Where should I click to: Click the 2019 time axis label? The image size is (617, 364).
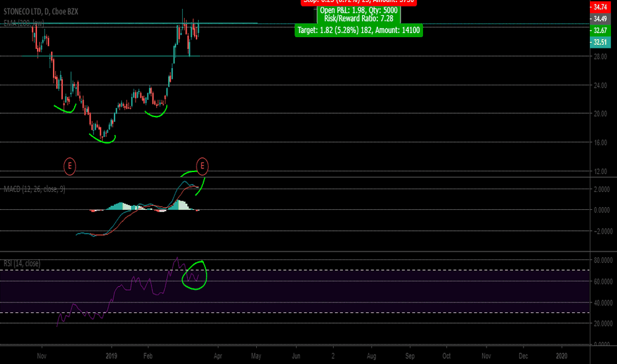tap(112, 356)
